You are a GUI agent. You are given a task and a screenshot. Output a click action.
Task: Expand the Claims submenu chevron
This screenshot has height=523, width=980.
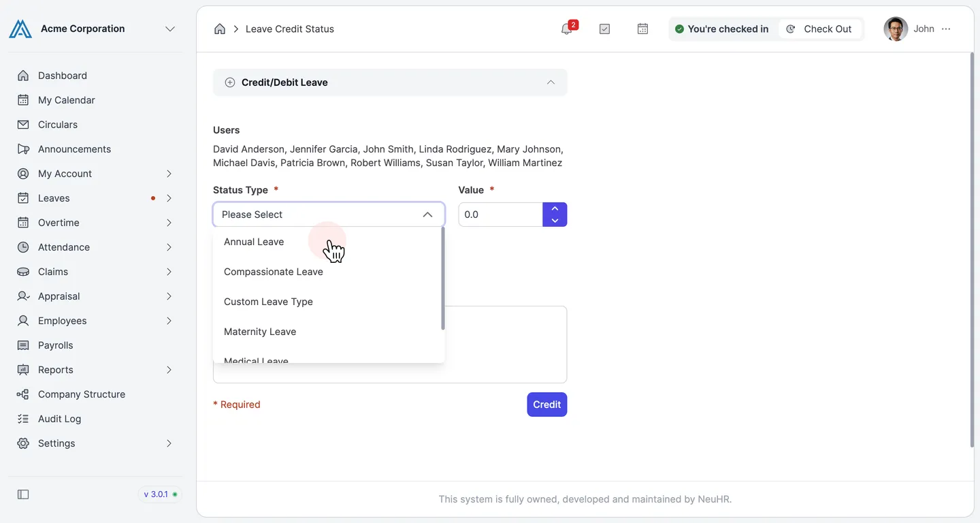tap(169, 272)
